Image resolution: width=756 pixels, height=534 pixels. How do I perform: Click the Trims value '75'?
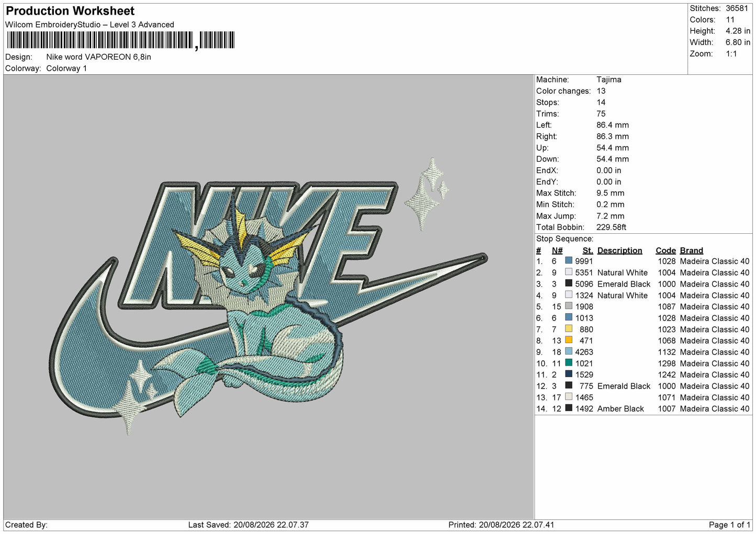[601, 113]
